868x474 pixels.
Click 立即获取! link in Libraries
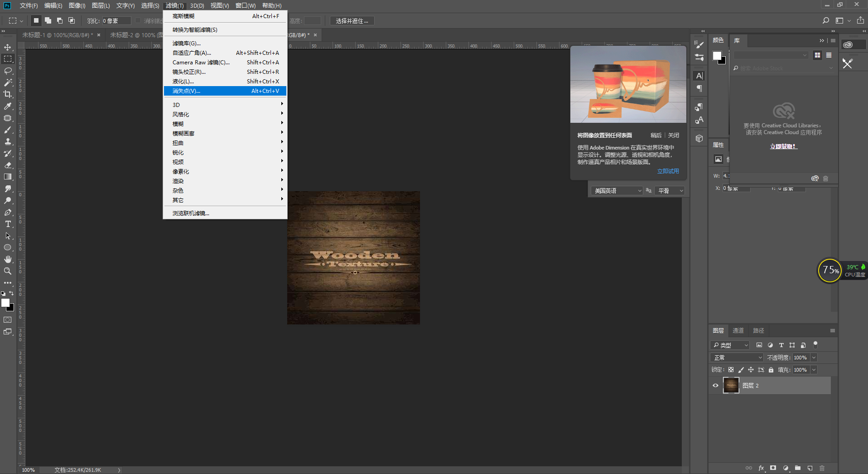click(x=784, y=146)
